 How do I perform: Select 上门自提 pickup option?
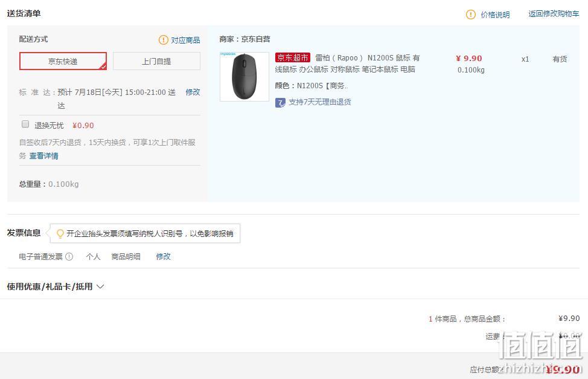[156, 61]
